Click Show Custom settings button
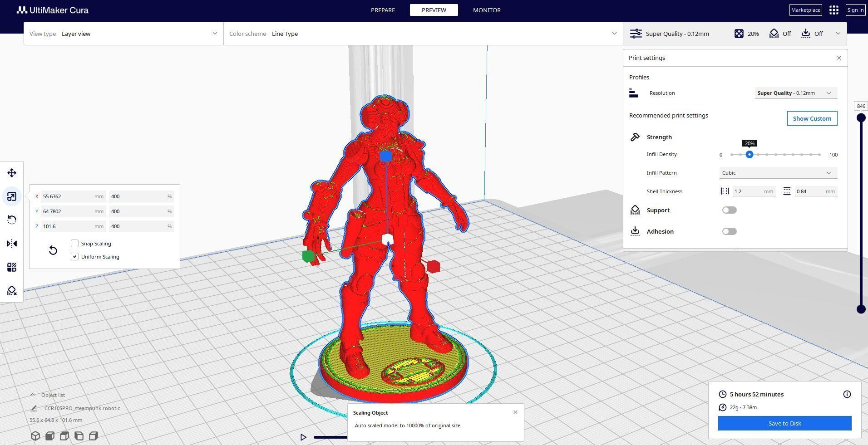This screenshot has width=868, height=445. point(812,118)
